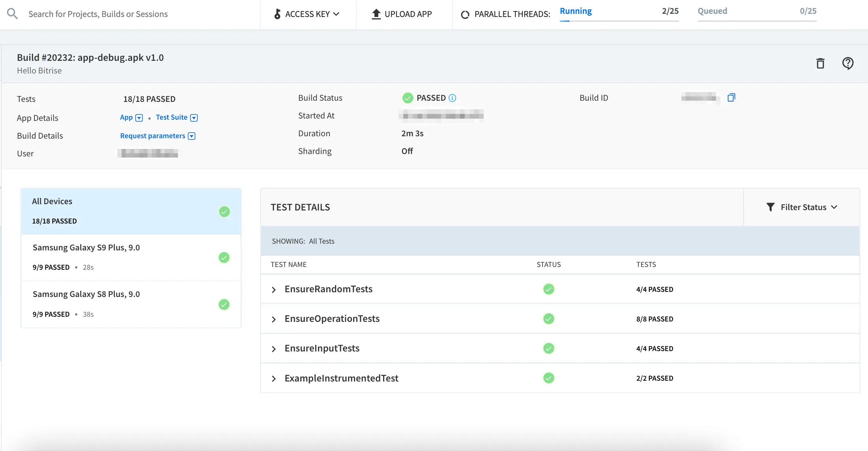Click the delete build trash icon
868x451 pixels.
(x=820, y=63)
